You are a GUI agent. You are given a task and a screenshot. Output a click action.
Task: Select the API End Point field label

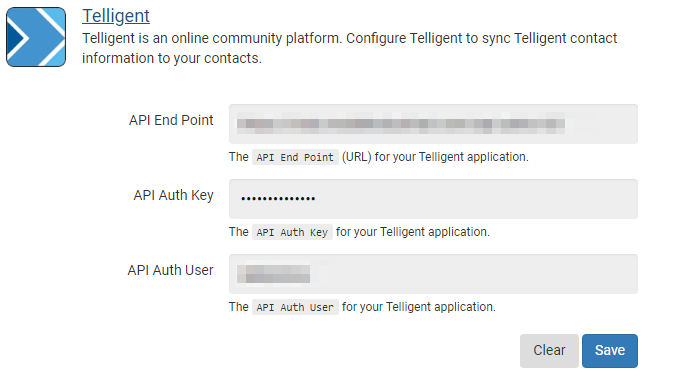click(171, 120)
